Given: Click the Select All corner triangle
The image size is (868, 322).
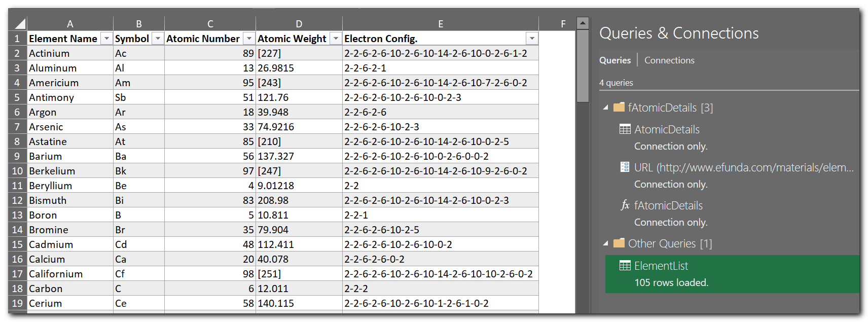Looking at the screenshot, I should coord(20,24).
